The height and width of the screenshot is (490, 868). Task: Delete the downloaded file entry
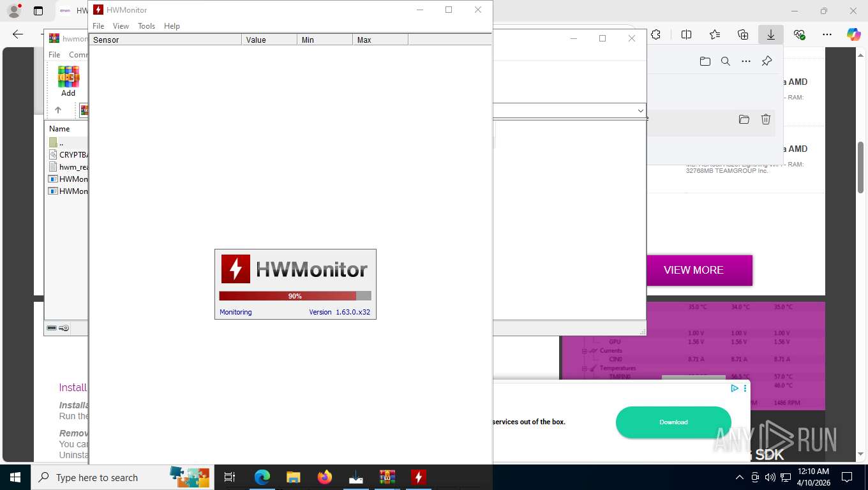click(766, 119)
